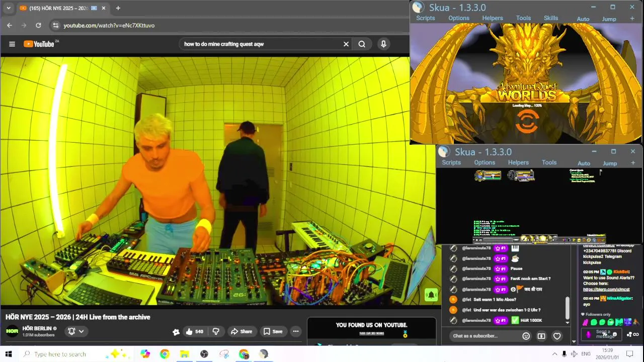Switch to the HÖR NYE 2025 Chrome tab

(58, 8)
